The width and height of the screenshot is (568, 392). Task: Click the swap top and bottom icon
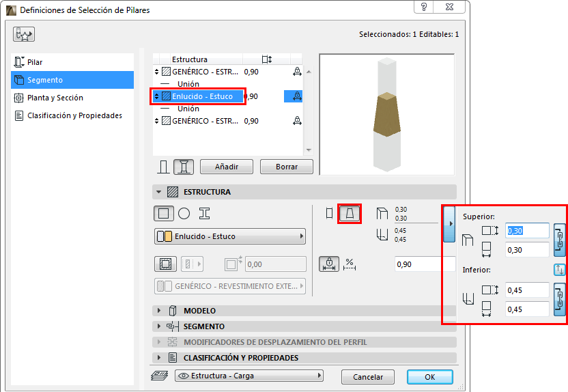pyautogui.click(x=560, y=270)
